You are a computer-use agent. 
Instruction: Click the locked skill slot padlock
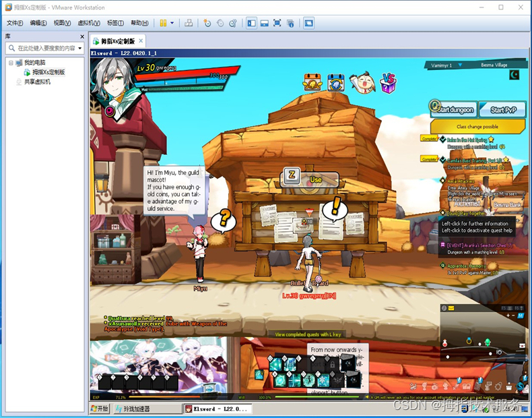pos(332,365)
